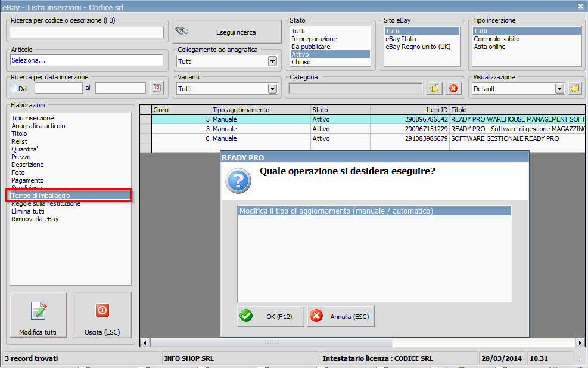This screenshot has height=368, width=588.
Task: Click the Modifica tutti pencil button
Action: 38,315
